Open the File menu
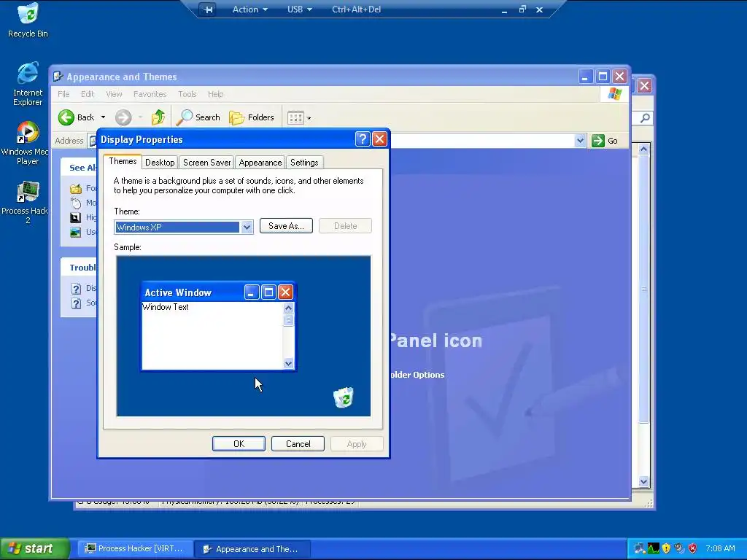Image resolution: width=747 pixels, height=560 pixels. click(x=63, y=94)
